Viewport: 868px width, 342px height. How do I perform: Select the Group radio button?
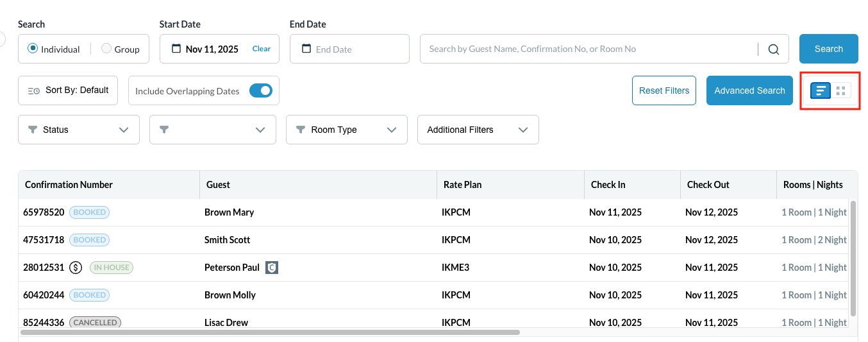pyautogui.click(x=106, y=49)
